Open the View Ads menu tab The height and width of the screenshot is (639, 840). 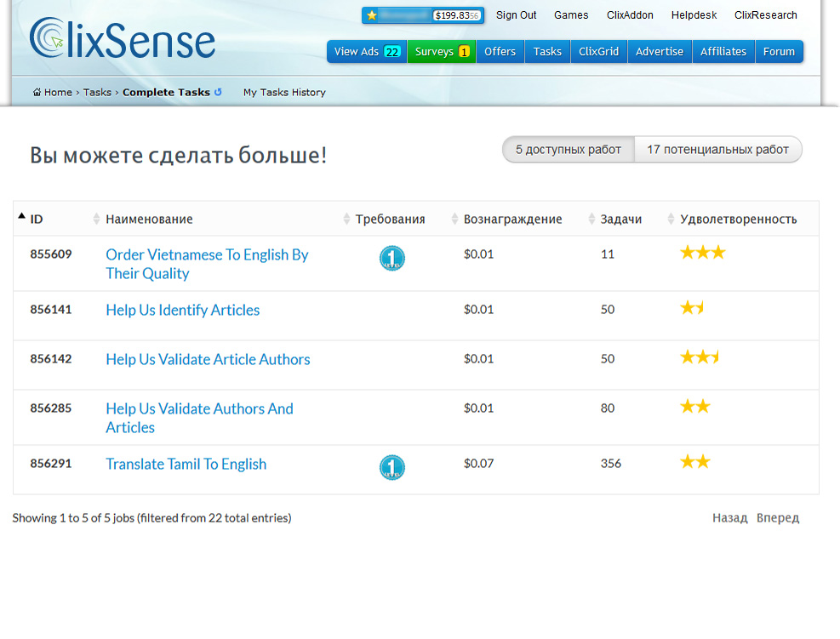pyautogui.click(x=367, y=52)
